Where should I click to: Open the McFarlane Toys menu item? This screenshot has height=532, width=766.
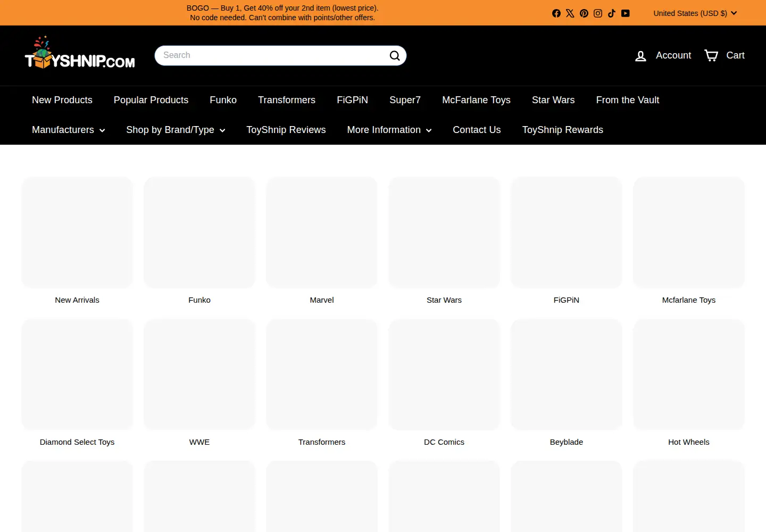tap(476, 100)
